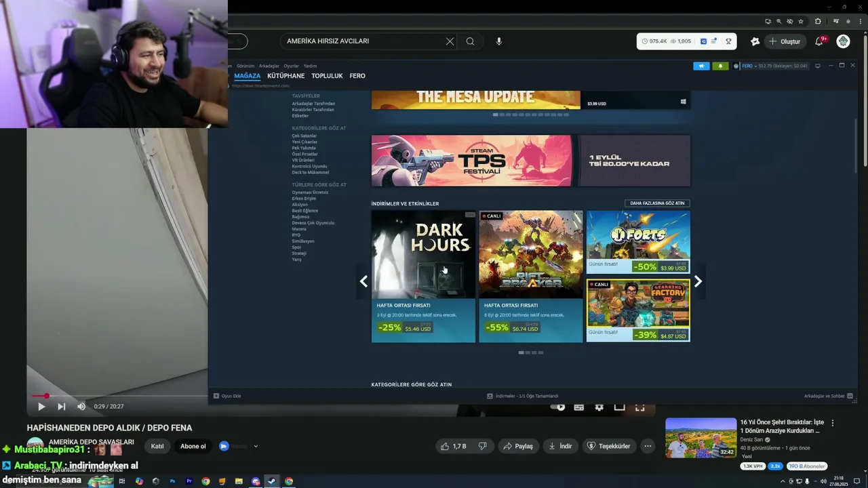Screen dimensions: 868x488
Task: Toggle YouTube subtitles captions button
Action: click(x=579, y=407)
